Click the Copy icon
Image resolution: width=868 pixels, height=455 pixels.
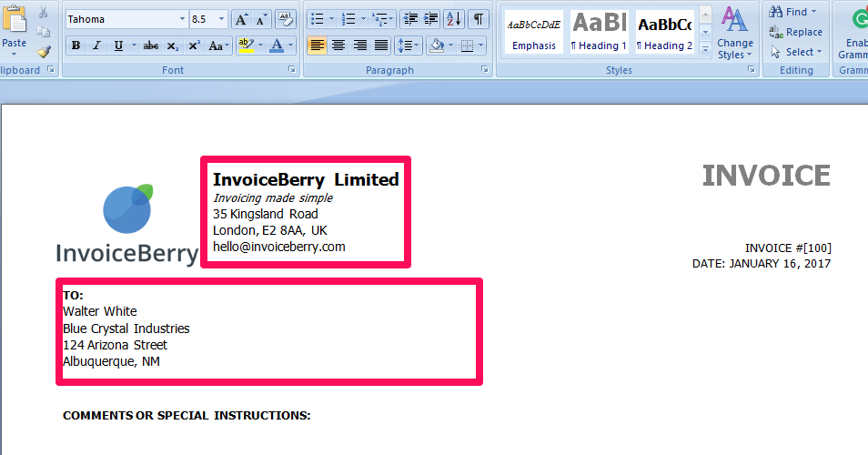pos(43,32)
